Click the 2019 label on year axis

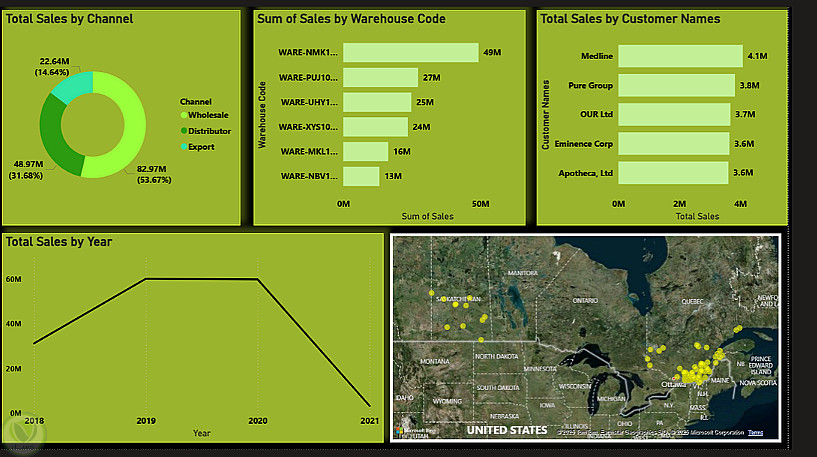(146, 421)
